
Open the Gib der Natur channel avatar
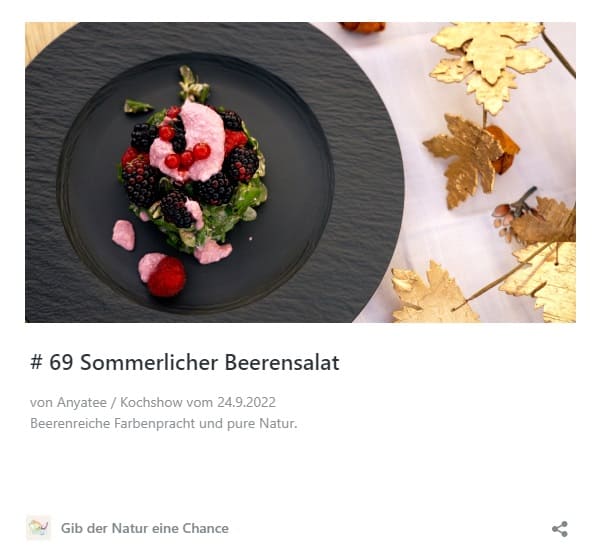point(38,528)
